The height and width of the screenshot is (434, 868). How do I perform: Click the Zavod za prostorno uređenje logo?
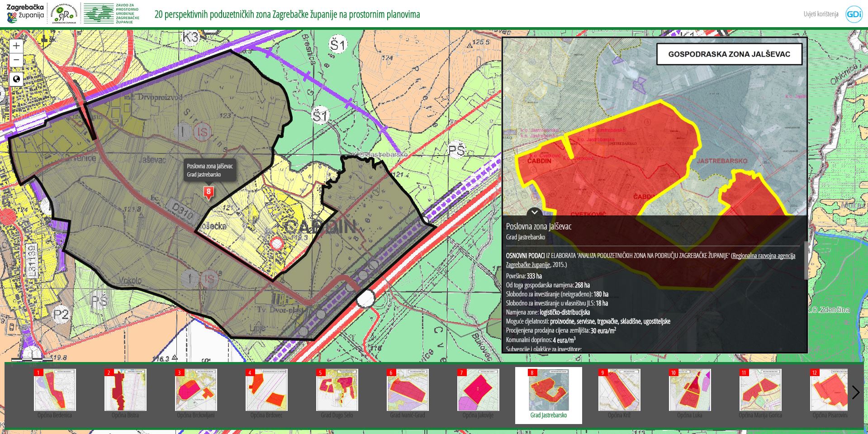click(112, 14)
